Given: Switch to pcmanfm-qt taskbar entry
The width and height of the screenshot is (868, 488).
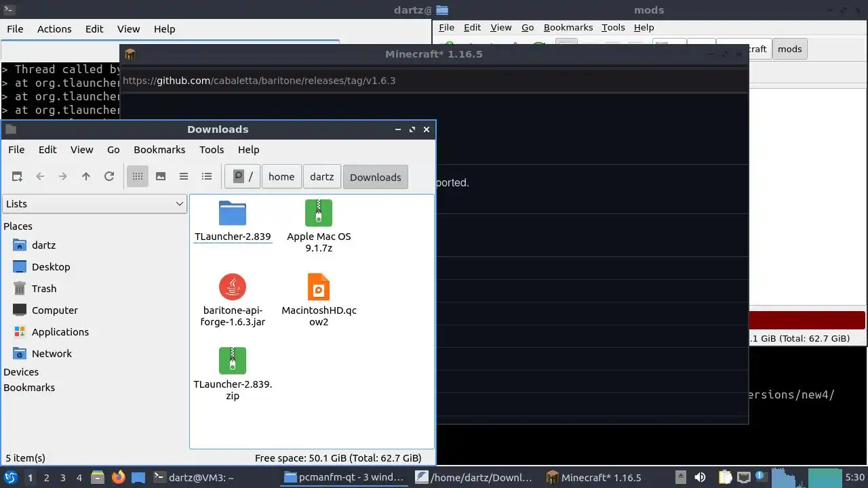Looking at the screenshot, I should [345, 477].
